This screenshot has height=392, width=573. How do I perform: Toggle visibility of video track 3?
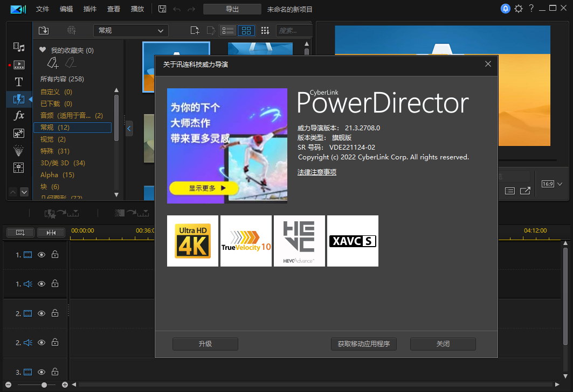(x=42, y=372)
